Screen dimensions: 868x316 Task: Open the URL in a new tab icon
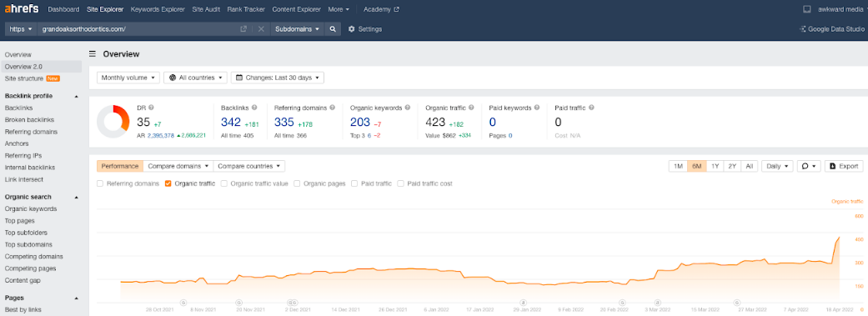[243, 29]
